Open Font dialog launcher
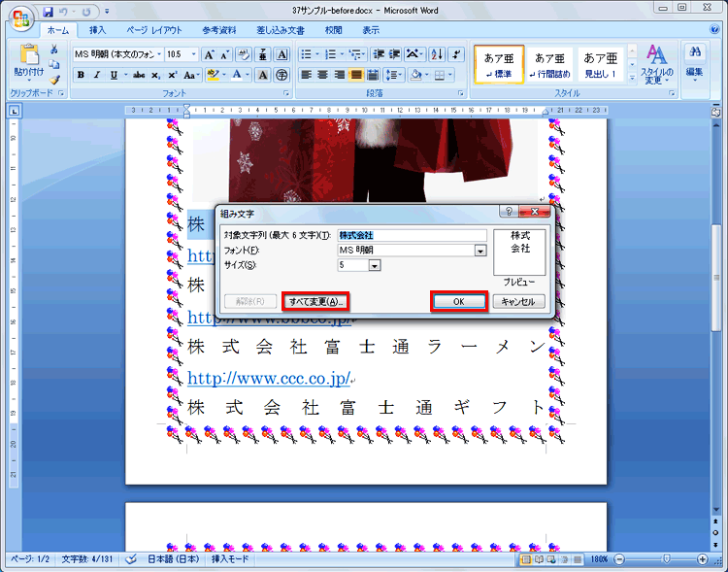The height and width of the screenshot is (572, 728). [286, 93]
